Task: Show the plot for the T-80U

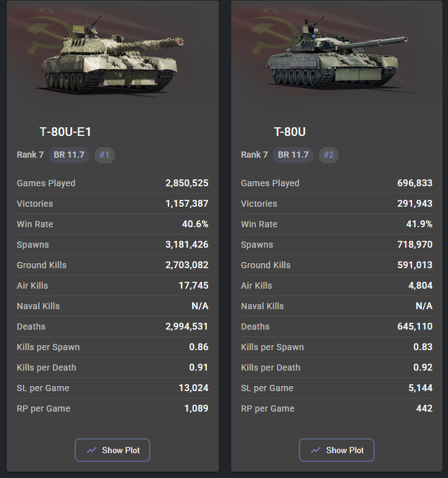Action: (336, 450)
